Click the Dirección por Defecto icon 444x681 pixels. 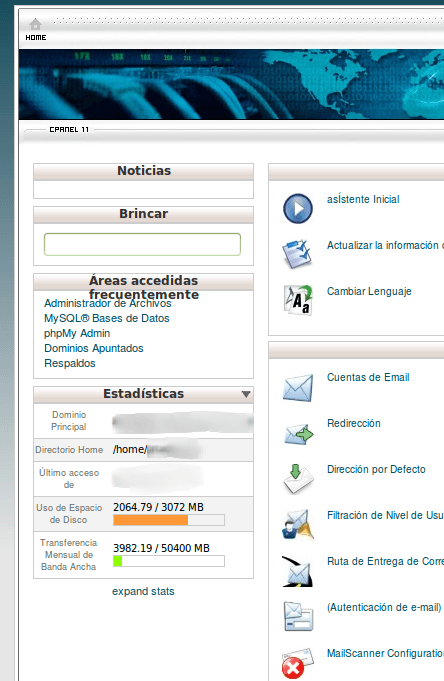point(298,479)
